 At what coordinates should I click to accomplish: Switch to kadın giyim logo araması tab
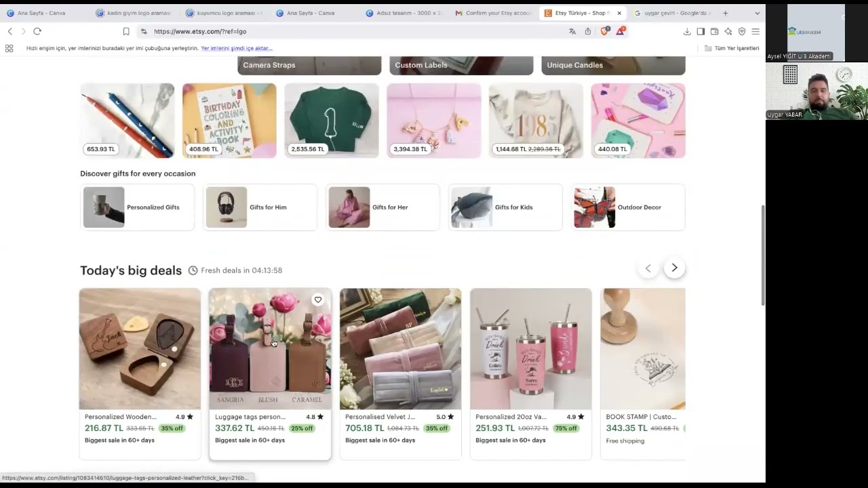point(134,13)
